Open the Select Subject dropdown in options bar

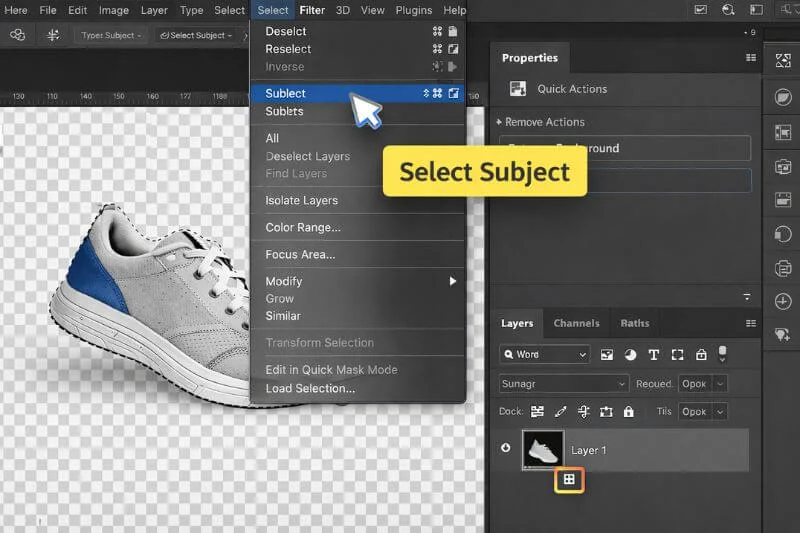(195, 36)
